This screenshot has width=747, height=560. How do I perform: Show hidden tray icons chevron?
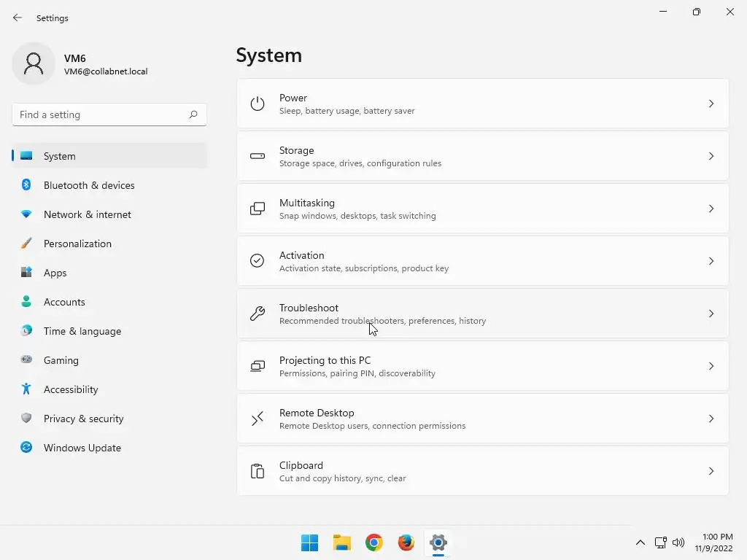tap(640, 542)
